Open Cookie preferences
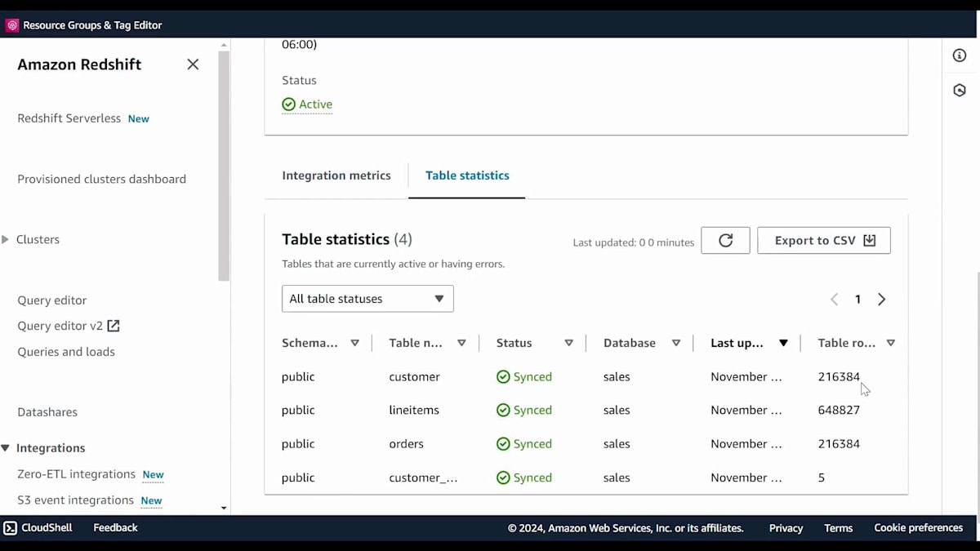Image resolution: width=980 pixels, height=551 pixels. tap(918, 528)
